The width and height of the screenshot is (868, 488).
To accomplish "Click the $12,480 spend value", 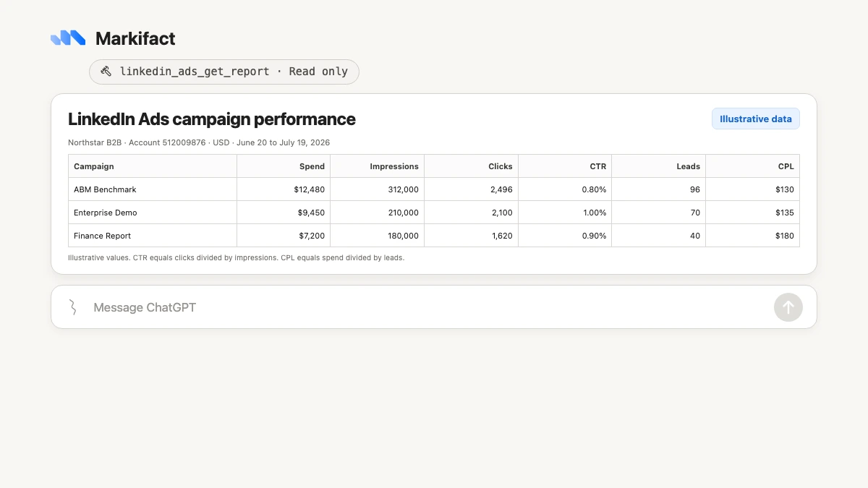I will pyautogui.click(x=310, y=189).
